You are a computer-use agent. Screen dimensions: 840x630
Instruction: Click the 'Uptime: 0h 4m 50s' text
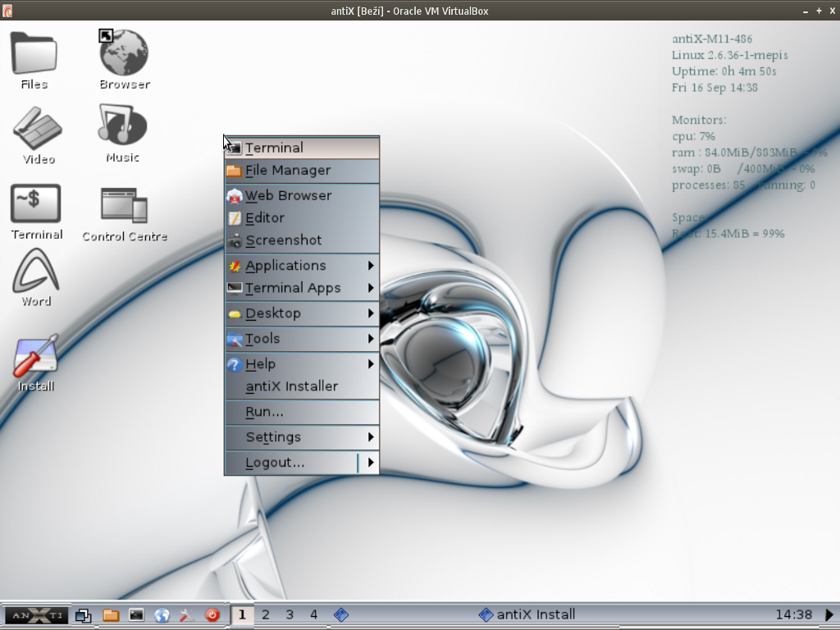pyautogui.click(x=724, y=71)
